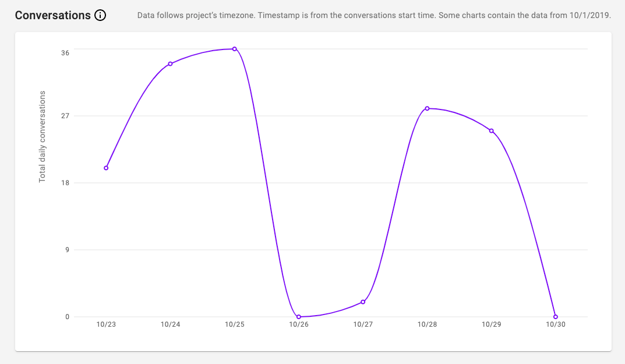Click the 10/26 x-axis date label
This screenshot has width=625, height=364.
299,324
